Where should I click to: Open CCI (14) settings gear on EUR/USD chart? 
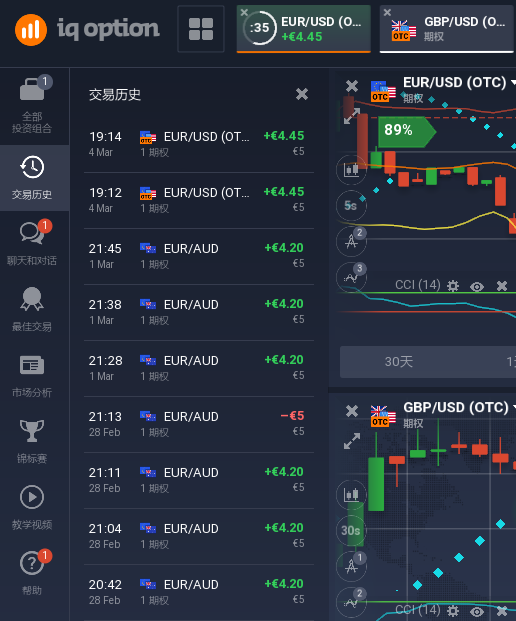pyautogui.click(x=453, y=286)
